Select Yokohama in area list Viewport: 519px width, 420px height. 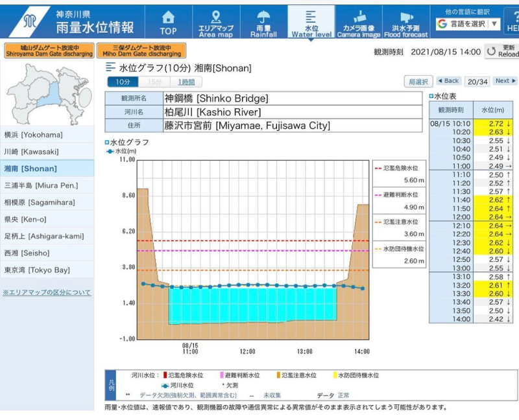click(47, 135)
